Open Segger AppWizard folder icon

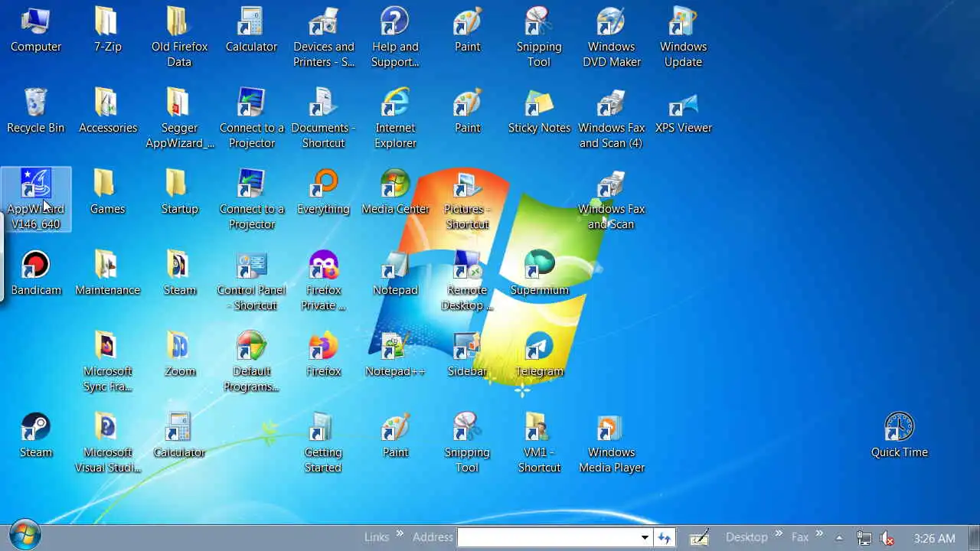[180, 119]
